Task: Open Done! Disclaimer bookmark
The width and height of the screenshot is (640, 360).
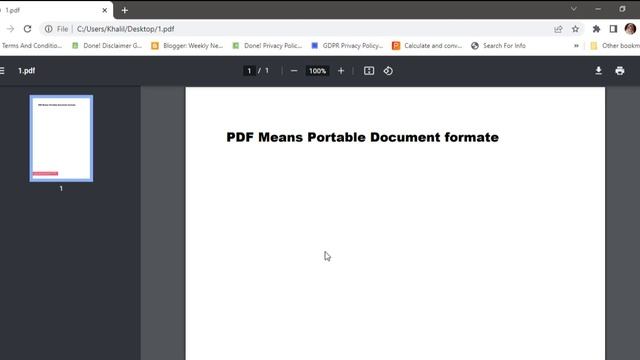Action: coord(107,46)
